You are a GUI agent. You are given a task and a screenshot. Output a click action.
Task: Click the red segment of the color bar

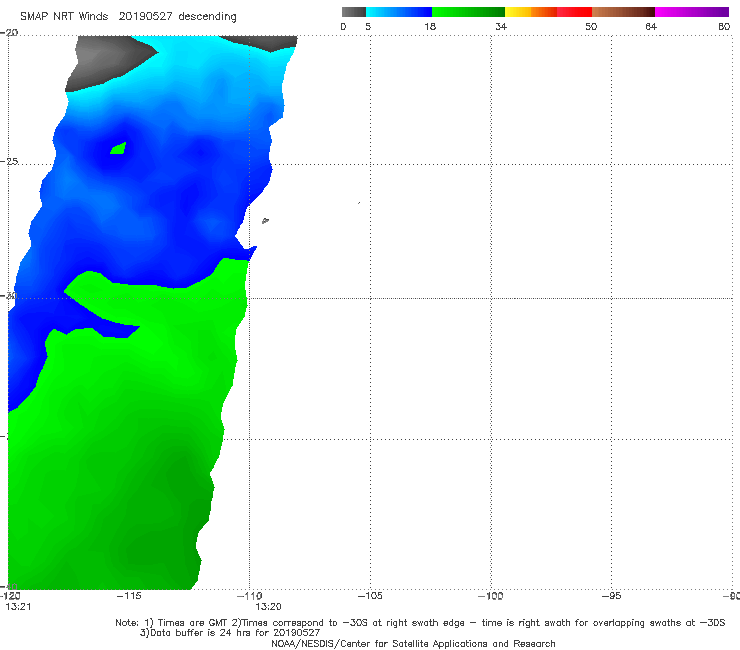click(x=574, y=12)
